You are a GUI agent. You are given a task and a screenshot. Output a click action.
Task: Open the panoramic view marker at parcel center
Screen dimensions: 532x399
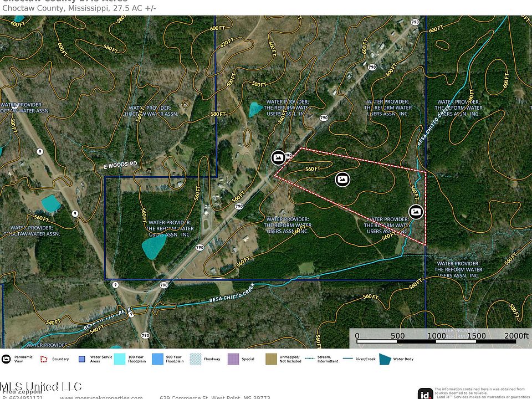click(x=343, y=179)
